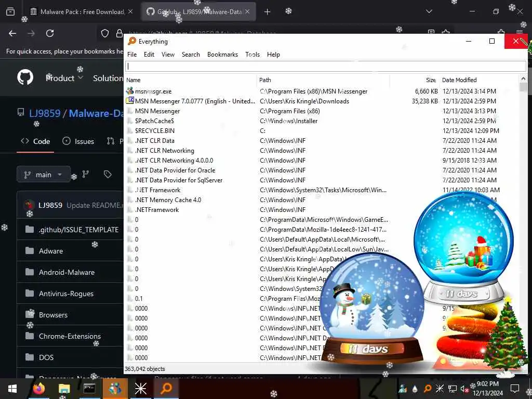Viewport: 532px width, 399px height.
Task: Select .NET Data Provider for Oracle
Action: point(322,170)
